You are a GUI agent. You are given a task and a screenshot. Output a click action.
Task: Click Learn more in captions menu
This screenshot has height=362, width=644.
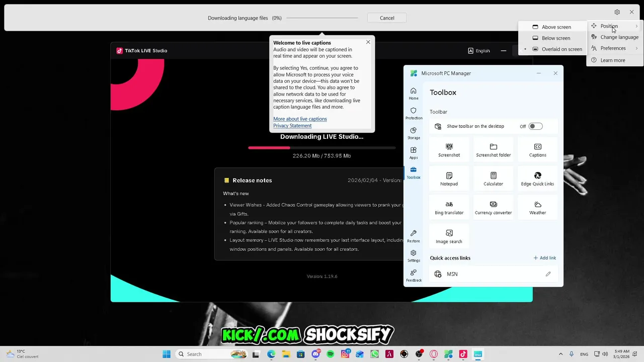[615, 60]
